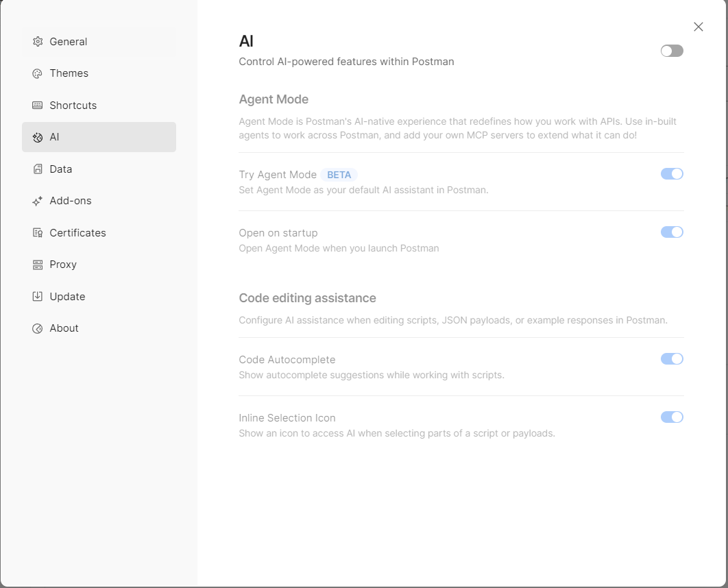Image resolution: width=728 pixels, height=588 pixels.
Task: Open the General settings tab
Action: [x=99, y=42]
